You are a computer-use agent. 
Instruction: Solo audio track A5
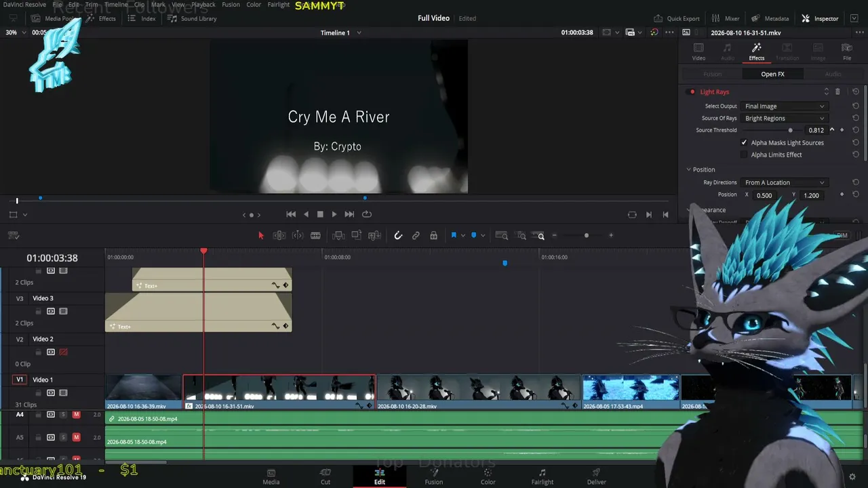click(x=64, y=437)
